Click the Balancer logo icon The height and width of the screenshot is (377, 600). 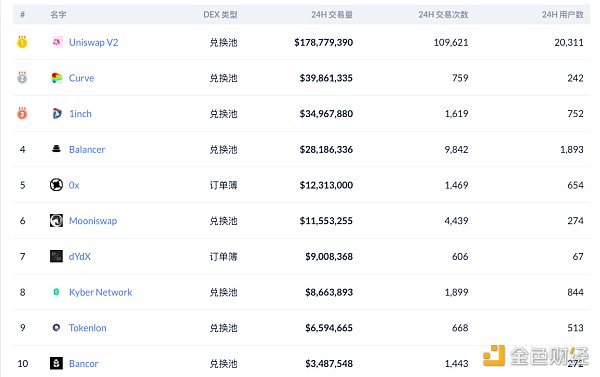(x=56, y=149)
